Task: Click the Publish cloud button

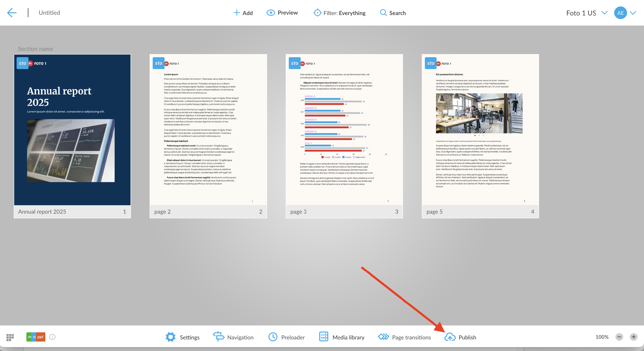Action: pyautogui.click(x=450, y=337)
